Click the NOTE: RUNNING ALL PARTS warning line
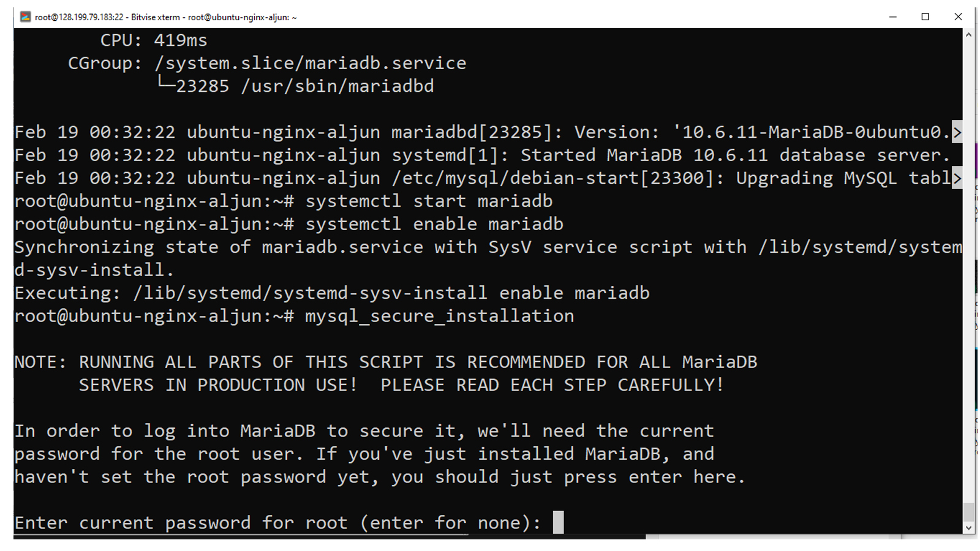The image size is (980, 551). tap(386, 362)
